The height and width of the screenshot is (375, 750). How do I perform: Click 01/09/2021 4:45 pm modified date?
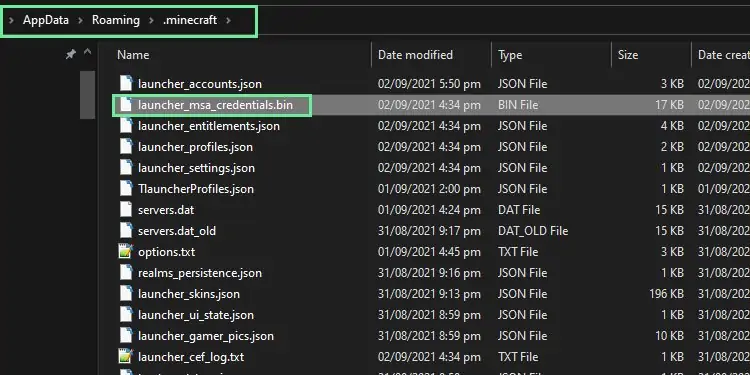429,252
